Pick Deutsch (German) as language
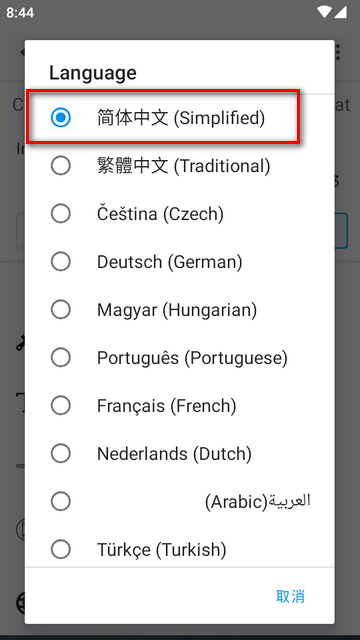Image resolution: width=360 pixels, height=640 pixels. click(x=180, y=262)
